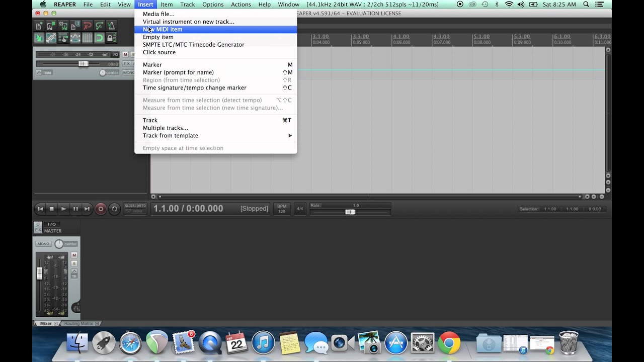Open the track I/O routing button
The image size is (644, 362).
(x=115, y=54)
